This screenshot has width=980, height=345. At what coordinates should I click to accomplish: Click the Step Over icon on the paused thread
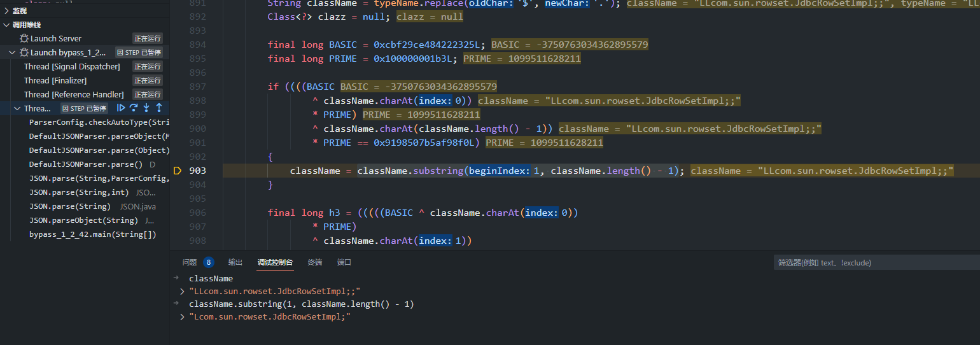[134, 108]
